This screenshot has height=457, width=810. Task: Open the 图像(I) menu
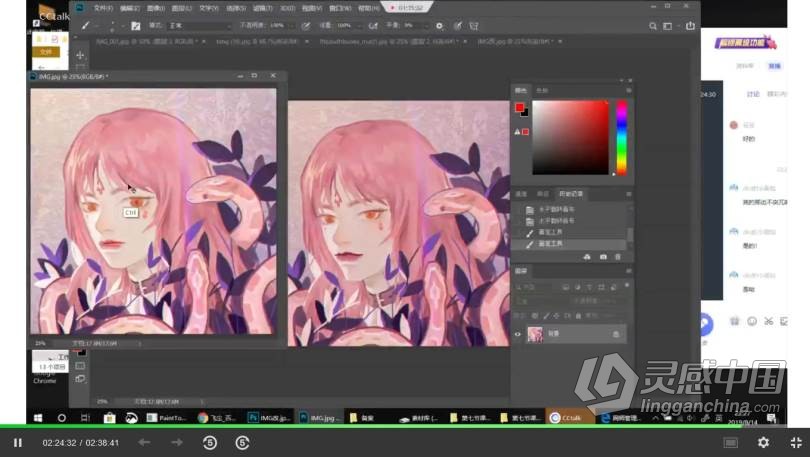(x=156, y=8)
